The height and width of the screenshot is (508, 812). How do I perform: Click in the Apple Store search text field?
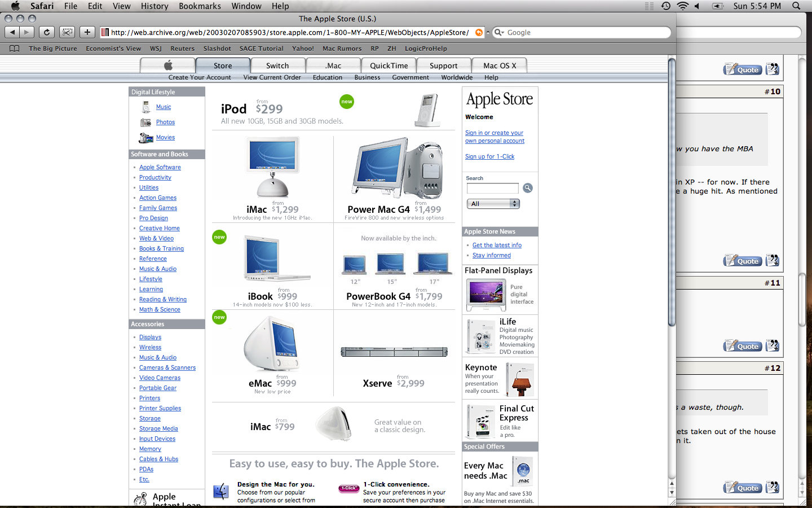[x=492, y=188]
